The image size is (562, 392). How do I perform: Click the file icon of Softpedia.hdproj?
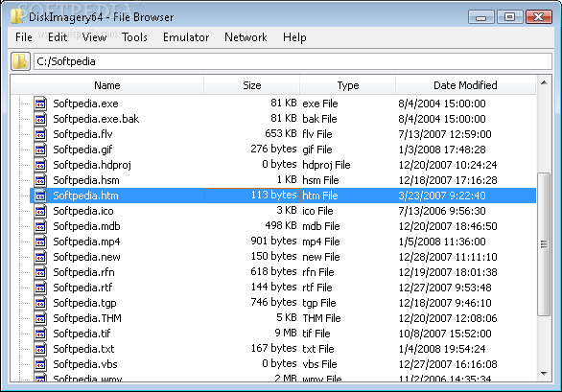coord(40,165)
